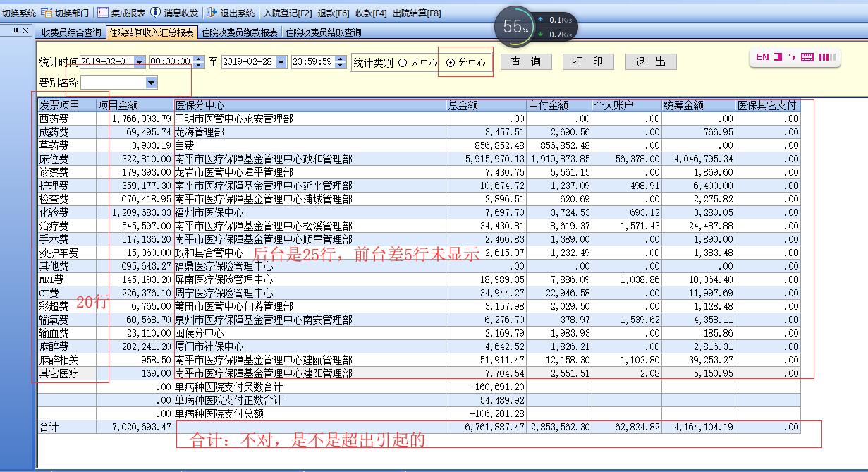Click the 查询 button
868x472 pixels.
[526, 62]
